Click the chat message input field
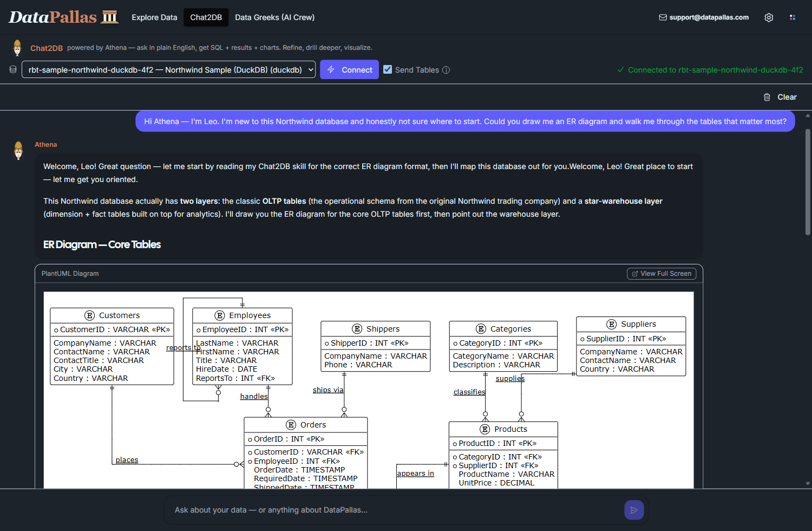 (395, 510)
